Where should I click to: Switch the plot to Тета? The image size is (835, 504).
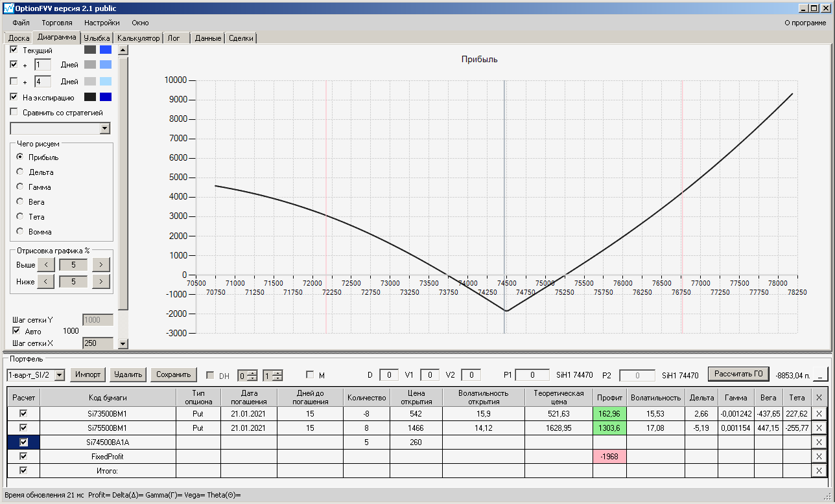(x=20, y=217)
